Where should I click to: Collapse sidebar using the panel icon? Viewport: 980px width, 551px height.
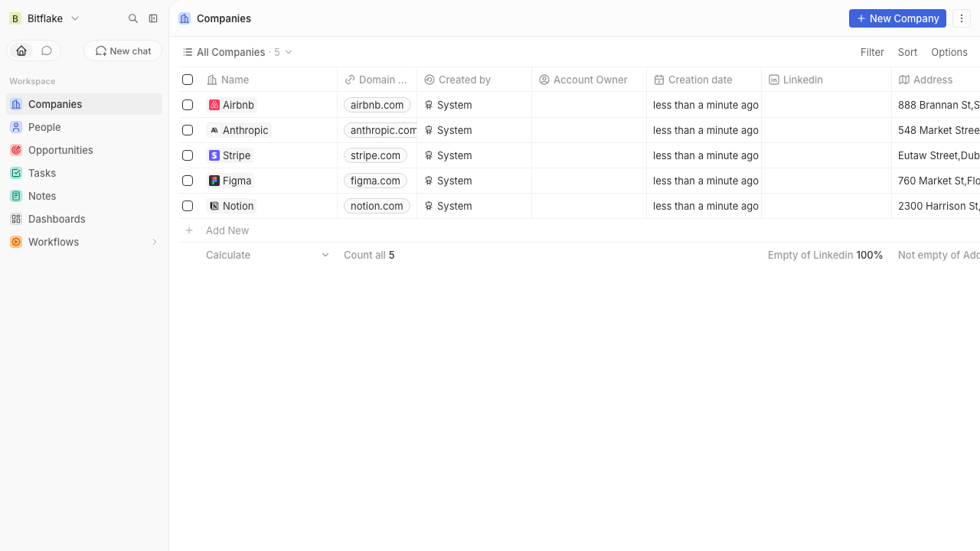point(153,18)
